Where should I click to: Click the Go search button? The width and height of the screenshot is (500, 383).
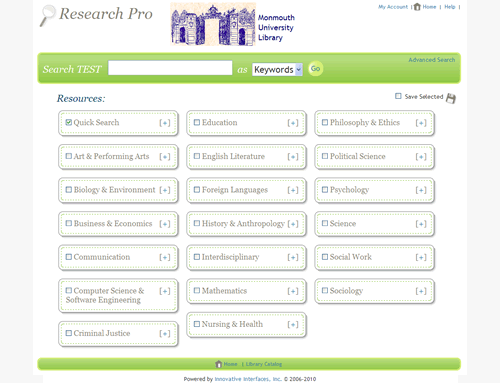click(x=315, y=69)
